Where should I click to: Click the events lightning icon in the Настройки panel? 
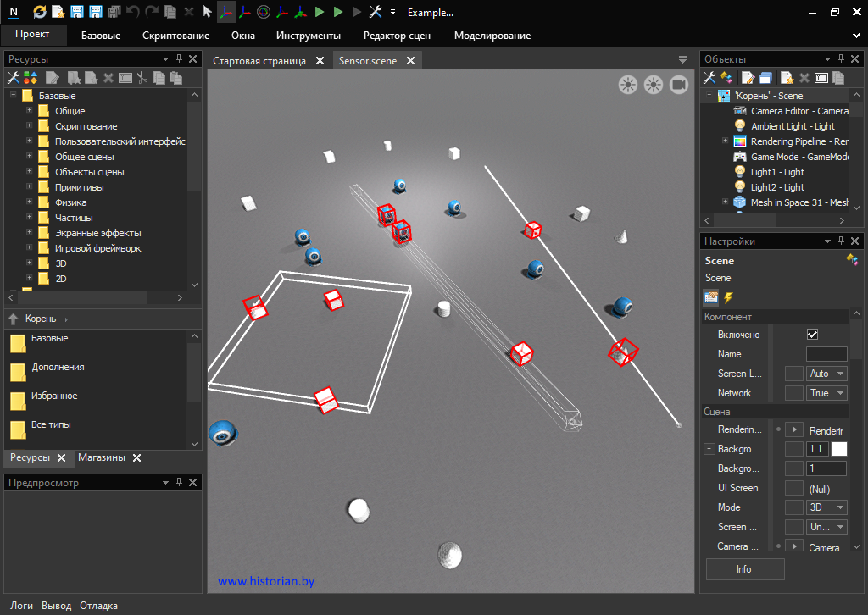728,297
